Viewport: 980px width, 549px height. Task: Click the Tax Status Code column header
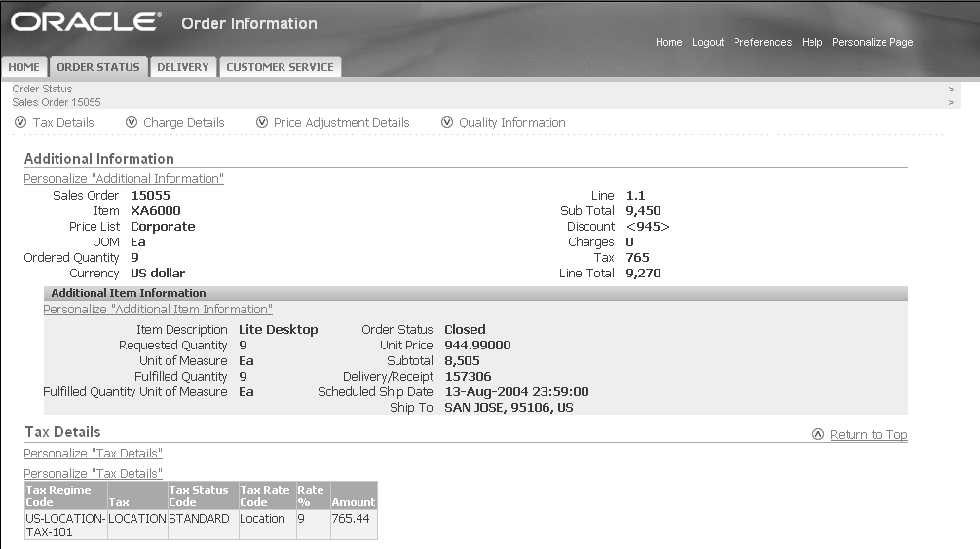[x=203, y=495]
